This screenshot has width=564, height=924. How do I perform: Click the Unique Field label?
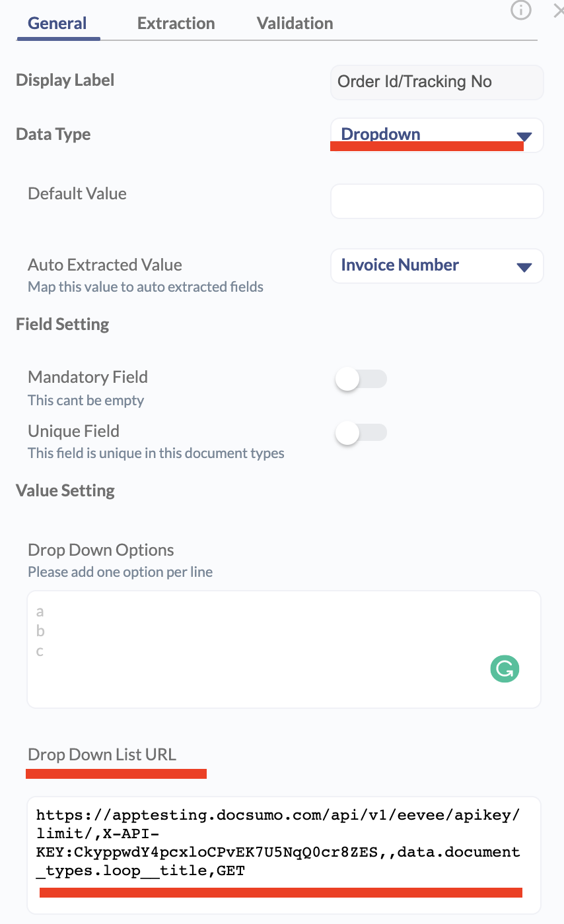(73, 431)
